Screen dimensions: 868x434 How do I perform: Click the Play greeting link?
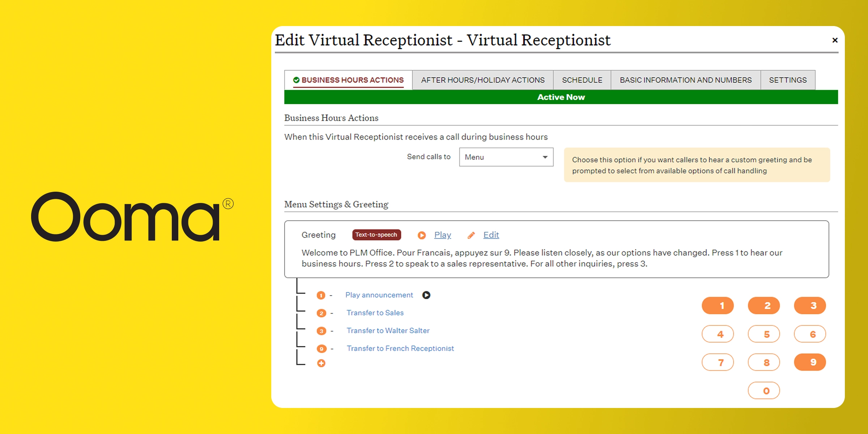coord(443,235)
